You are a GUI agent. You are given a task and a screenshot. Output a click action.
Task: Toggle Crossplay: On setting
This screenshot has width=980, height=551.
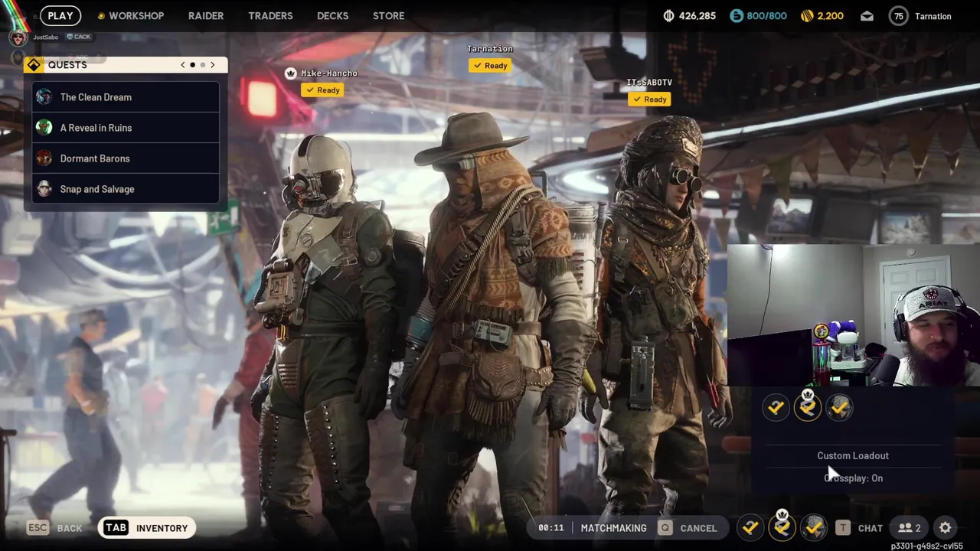[x=853, y=478]
